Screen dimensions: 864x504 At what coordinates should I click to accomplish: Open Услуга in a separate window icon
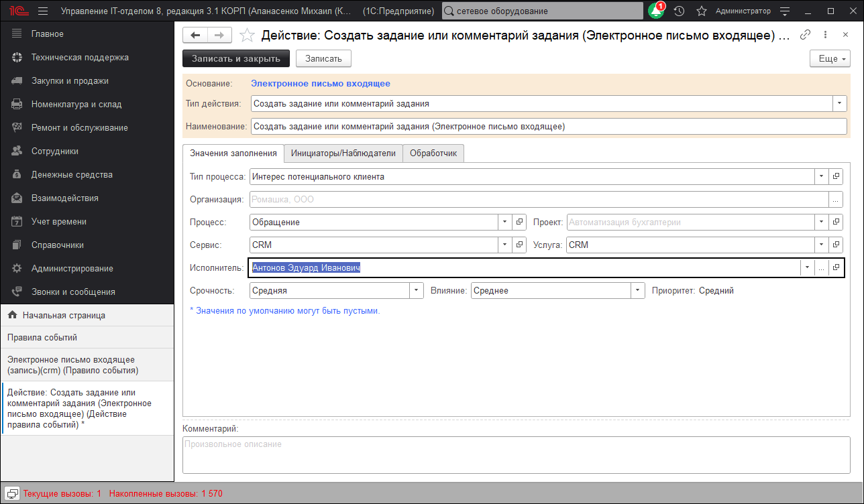click(x=836, y=245)
